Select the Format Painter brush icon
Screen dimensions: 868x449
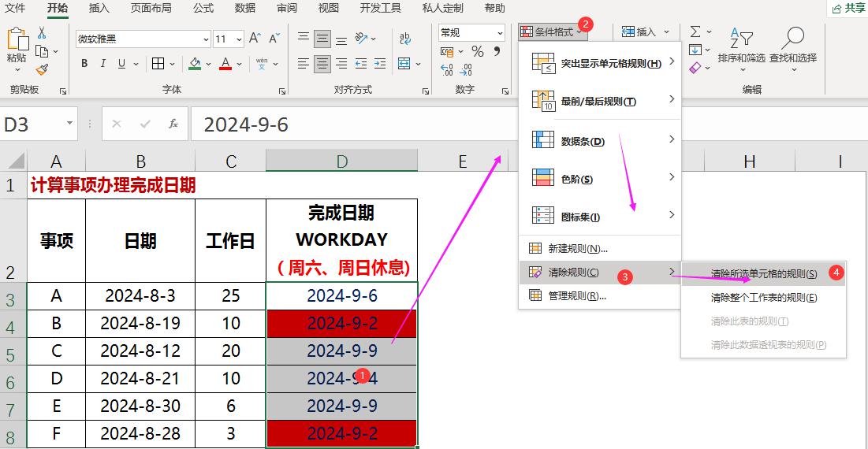click(42, 69)
